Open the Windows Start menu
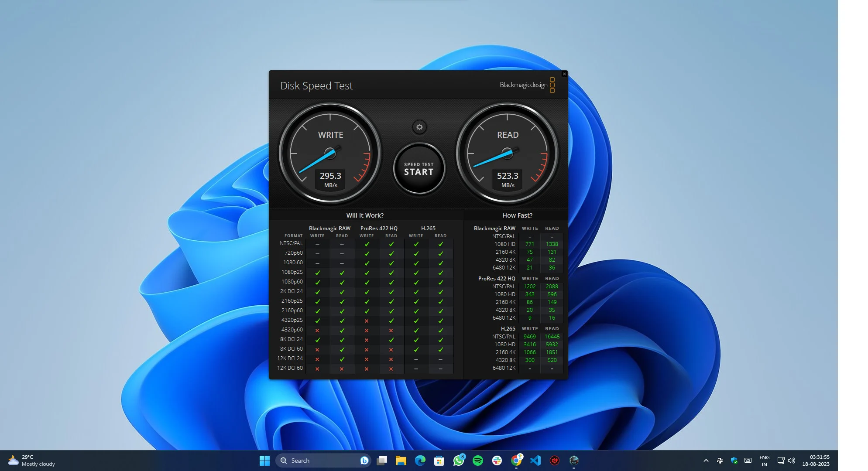 (264, 461)
